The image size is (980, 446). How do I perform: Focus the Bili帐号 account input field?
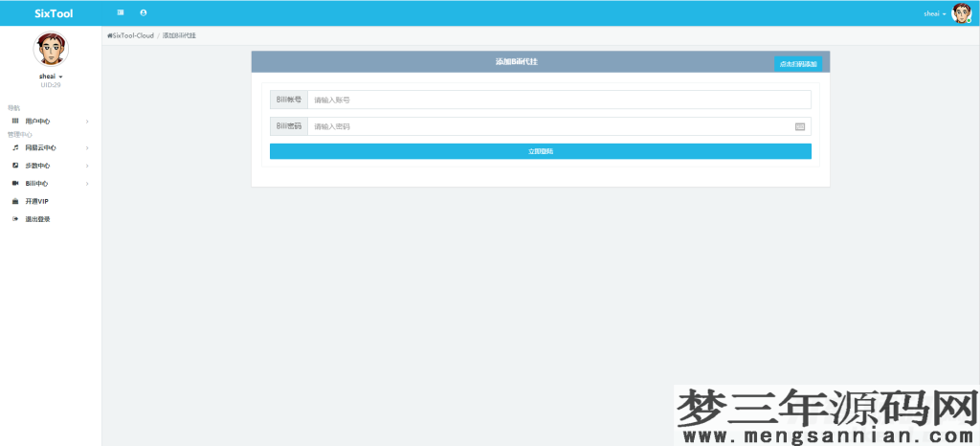point(559,100)
